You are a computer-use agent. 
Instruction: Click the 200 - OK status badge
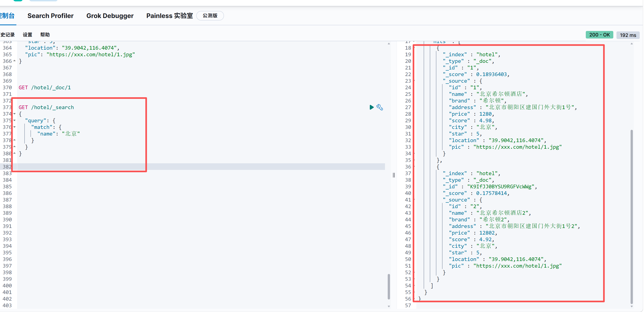click(x=599, y=35)
